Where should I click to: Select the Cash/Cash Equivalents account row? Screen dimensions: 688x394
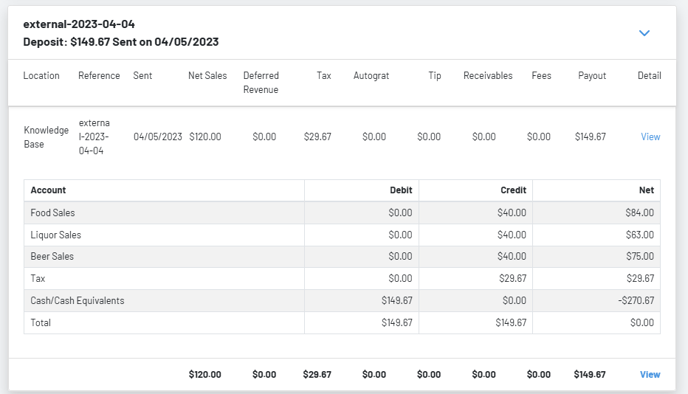coord(342,301)
